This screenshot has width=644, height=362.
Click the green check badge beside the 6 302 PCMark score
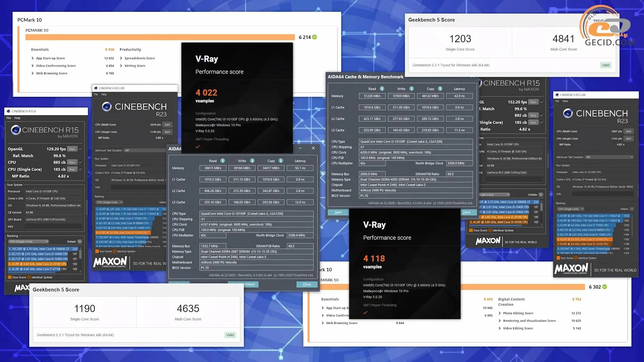pyautogui.click(x=605, y=287)
